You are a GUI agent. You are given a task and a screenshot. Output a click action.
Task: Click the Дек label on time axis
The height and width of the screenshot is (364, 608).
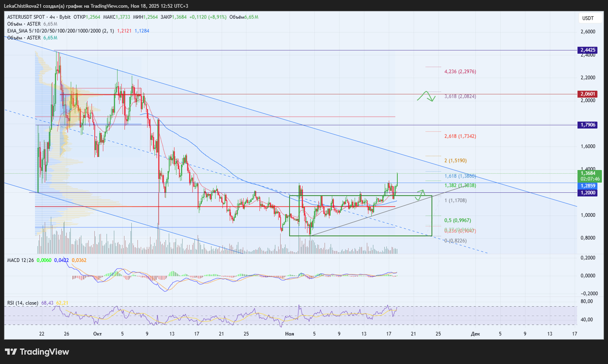point(475,334)
